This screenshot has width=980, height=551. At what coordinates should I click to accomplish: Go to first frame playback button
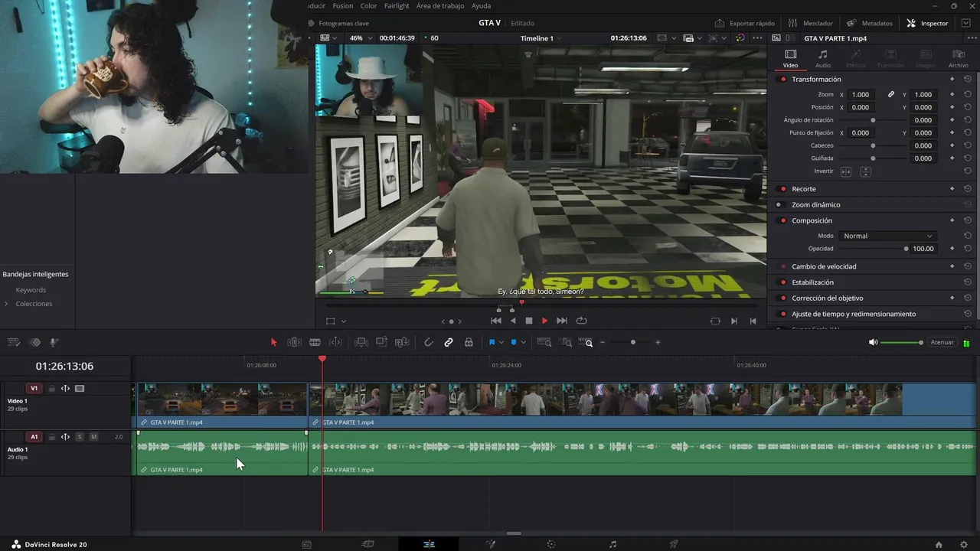(x=496, y=321)
